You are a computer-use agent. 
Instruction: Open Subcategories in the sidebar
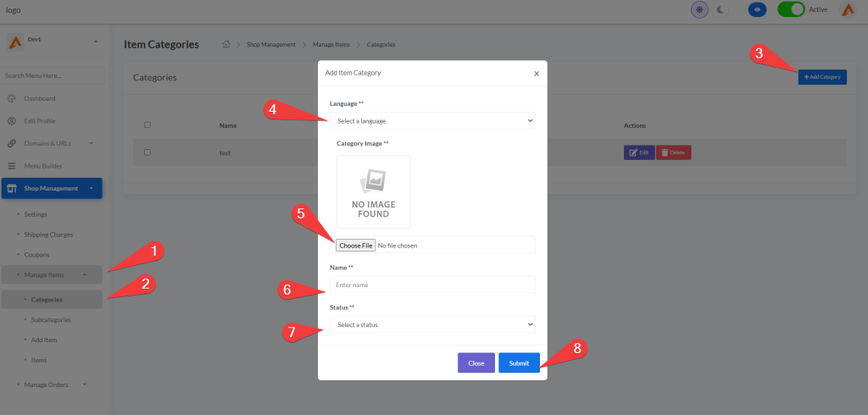(x=51, y=320)
